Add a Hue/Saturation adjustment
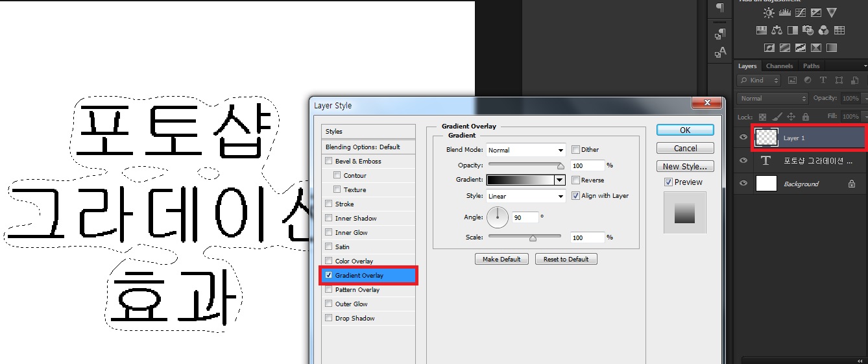This screenshot has height=364, width=868. click(762, 30)
